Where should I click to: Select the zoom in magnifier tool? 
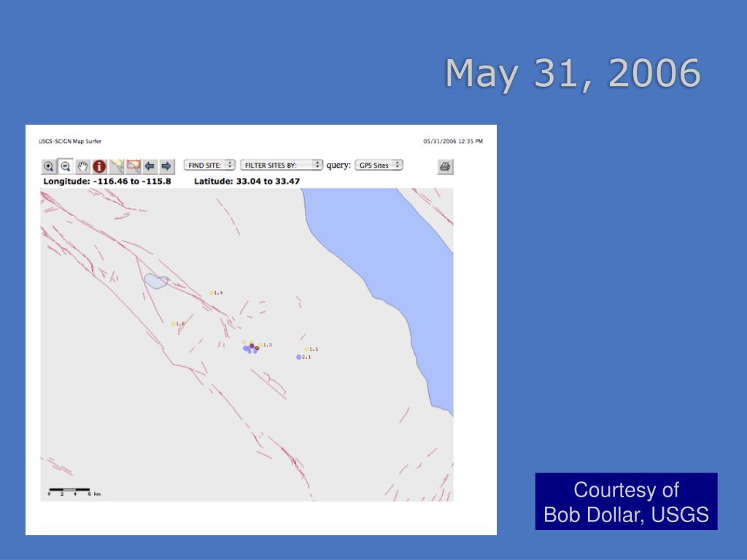pos(48,166)
